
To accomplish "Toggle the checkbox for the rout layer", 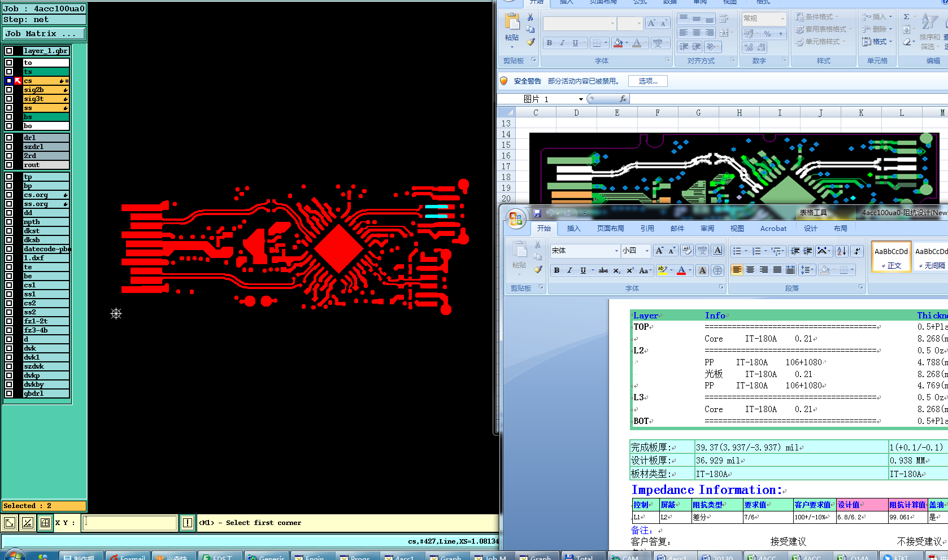I will 9,165.
